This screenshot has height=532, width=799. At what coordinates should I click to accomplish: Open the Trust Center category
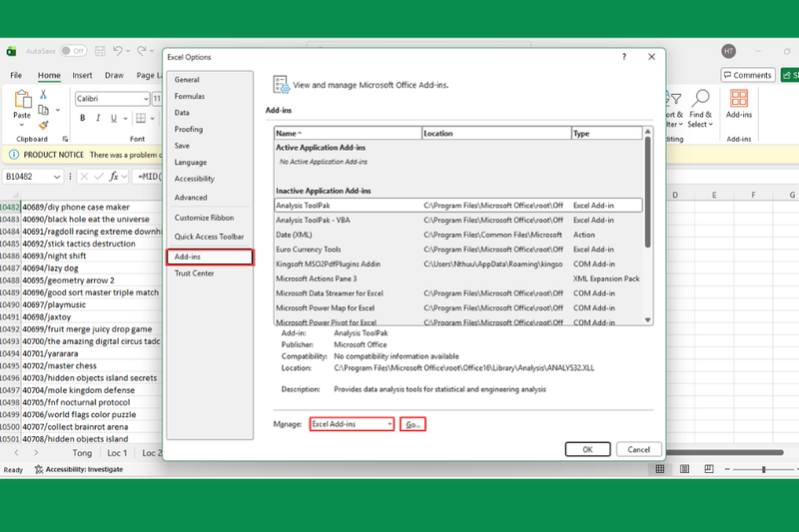(x=210, y=272)
